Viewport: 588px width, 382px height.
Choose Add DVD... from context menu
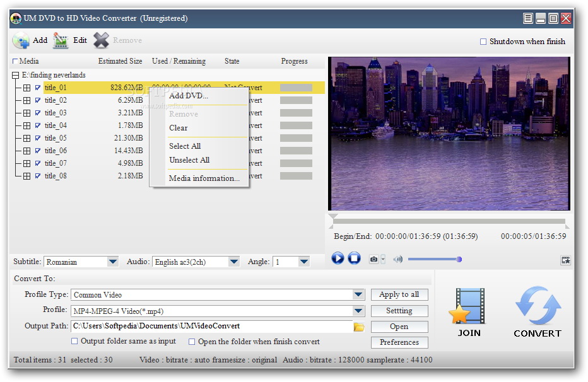click(188, 96)
